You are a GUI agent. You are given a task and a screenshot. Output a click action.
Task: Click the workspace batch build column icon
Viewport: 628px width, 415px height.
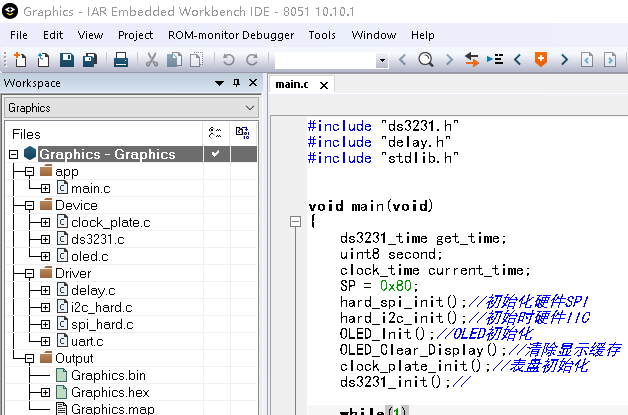point(243,133)
